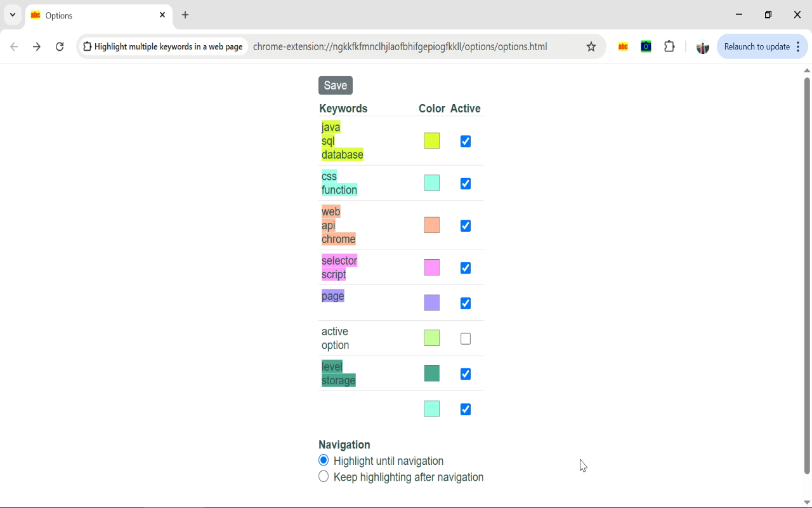Image resolution: width=812 pixels, height=508 pixels.
Task: Reload the page
Action: 60,46
